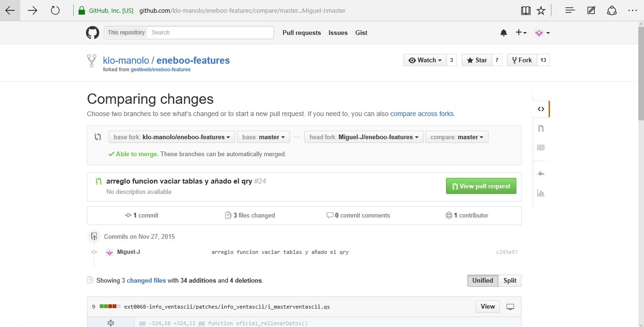The width and height of the screenshot is (644, 327).
Task: Click the 3 files changed tab
Action: point(250,215)
